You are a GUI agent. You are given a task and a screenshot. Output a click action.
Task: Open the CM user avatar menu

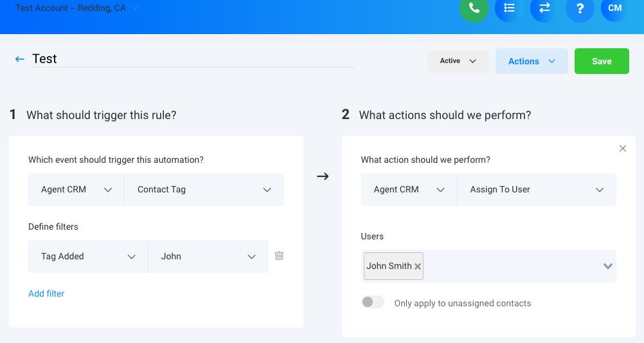point(615,8)
